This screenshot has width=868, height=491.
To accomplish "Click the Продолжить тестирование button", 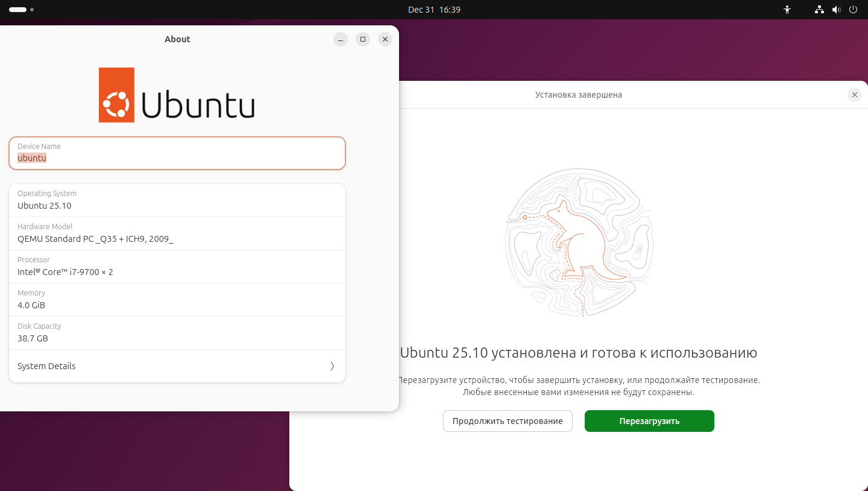I will (x=508, y=421).
